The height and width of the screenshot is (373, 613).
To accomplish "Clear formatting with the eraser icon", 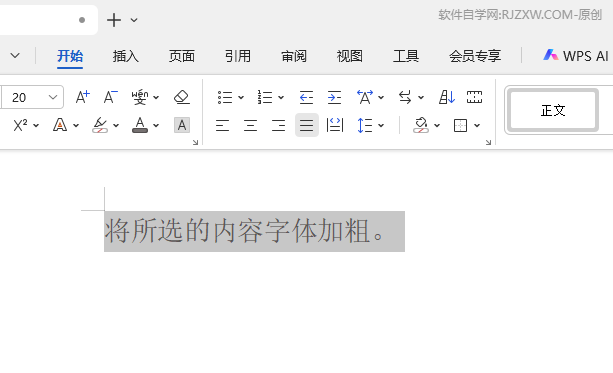I will (182, 97).
